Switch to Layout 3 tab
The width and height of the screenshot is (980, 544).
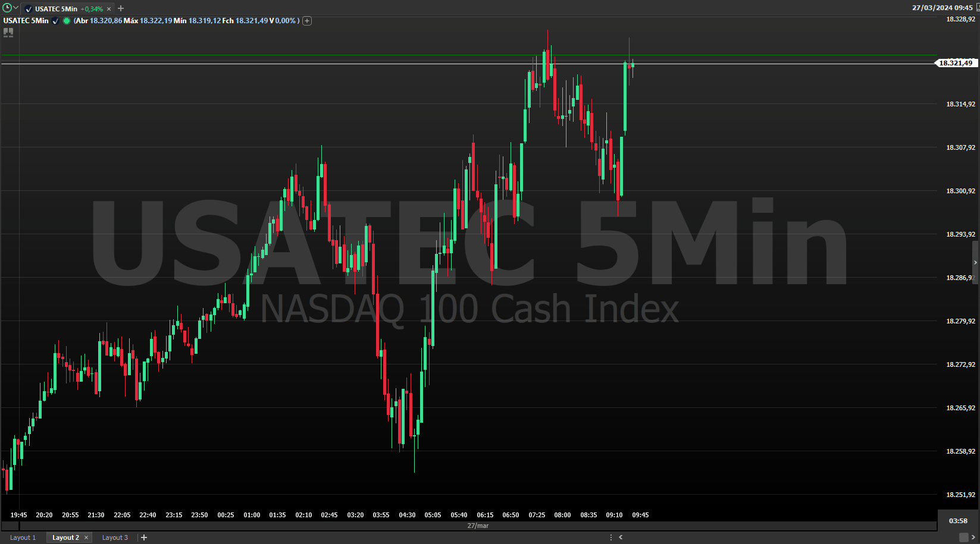point(115,537)
